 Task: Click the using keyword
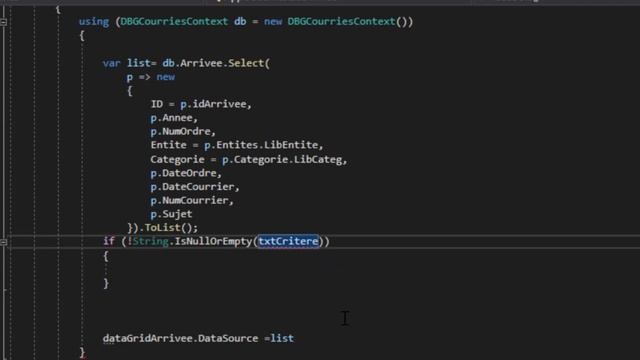(94, 21)
